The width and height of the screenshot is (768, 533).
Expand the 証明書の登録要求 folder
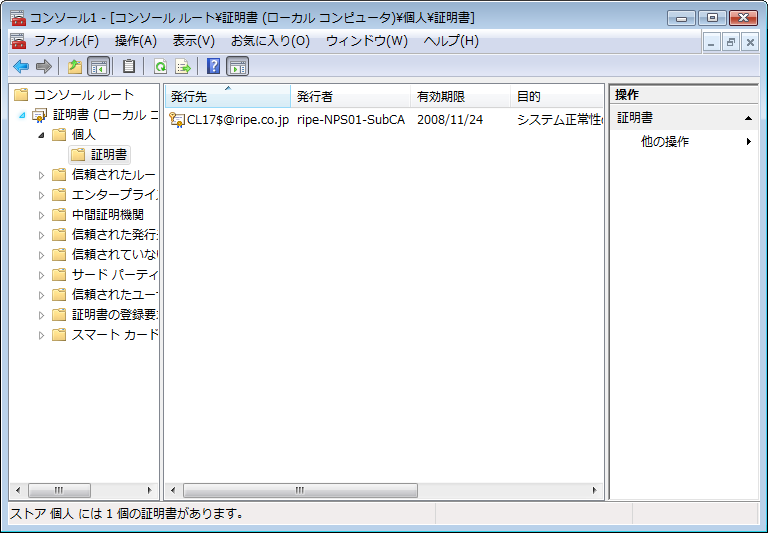[42, 315]
